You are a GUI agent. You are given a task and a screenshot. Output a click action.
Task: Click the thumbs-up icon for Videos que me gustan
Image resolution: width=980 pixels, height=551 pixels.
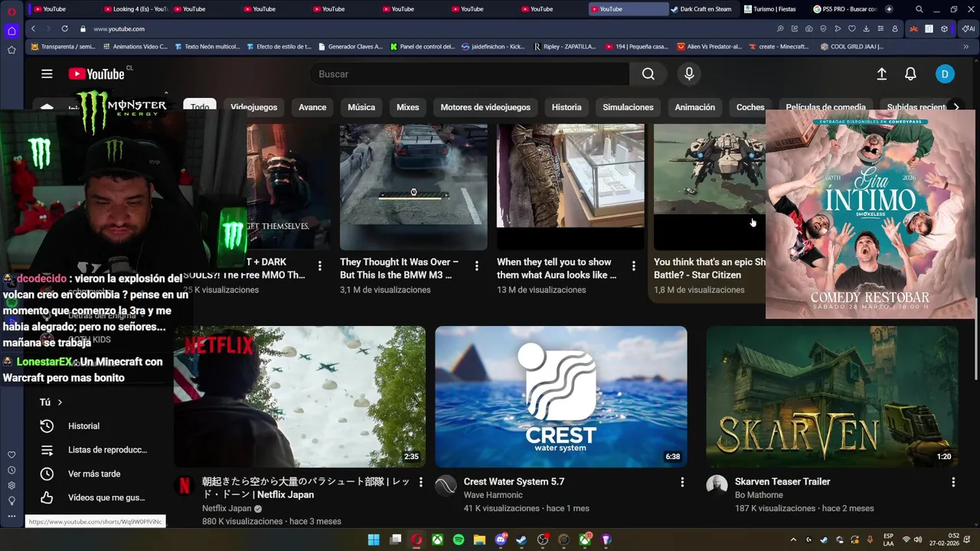(47, 498)
